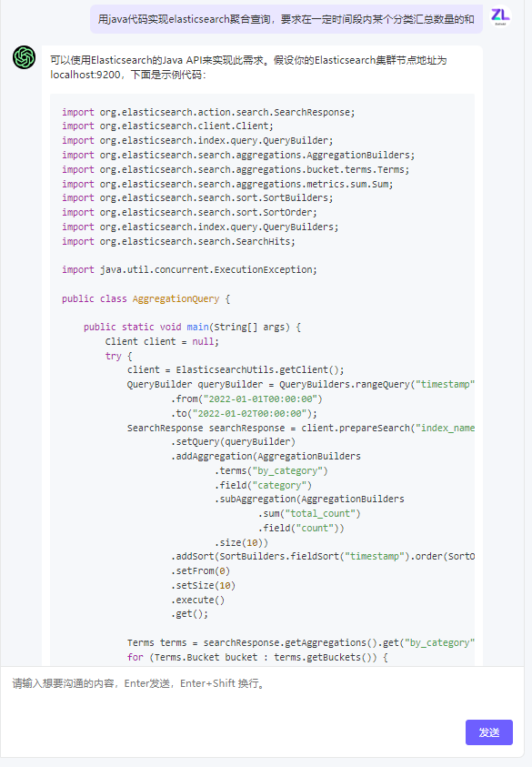Screen dimensions: 532x767
Task: Click the "by_category" terms aggregation string
Action: tap(287, 470)
